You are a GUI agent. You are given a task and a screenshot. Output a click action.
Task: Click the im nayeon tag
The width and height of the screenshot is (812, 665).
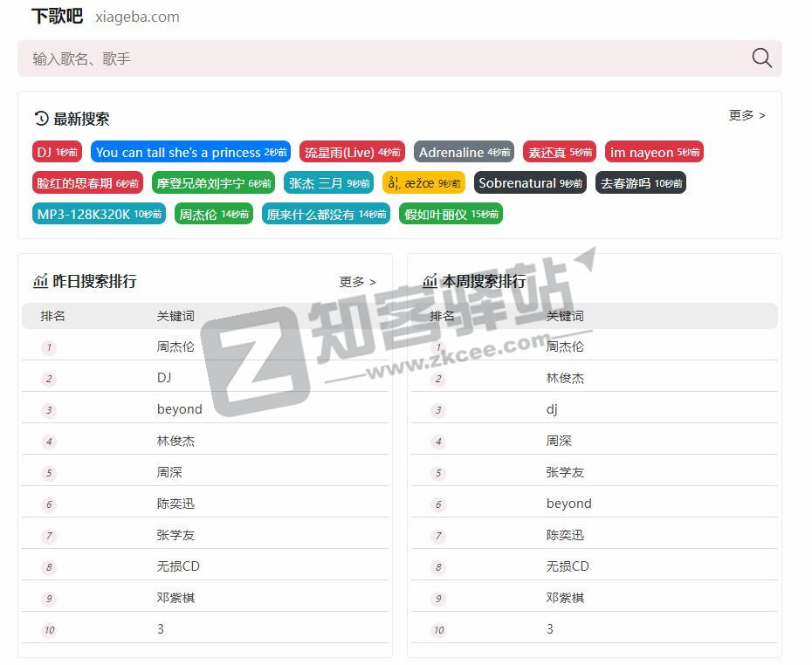pyautogui.click(x=654, y=151)
